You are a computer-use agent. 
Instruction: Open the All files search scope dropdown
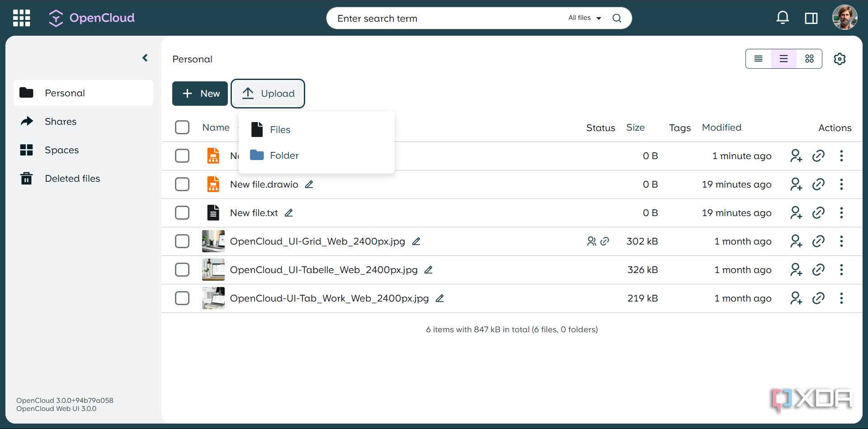(585, 18)
